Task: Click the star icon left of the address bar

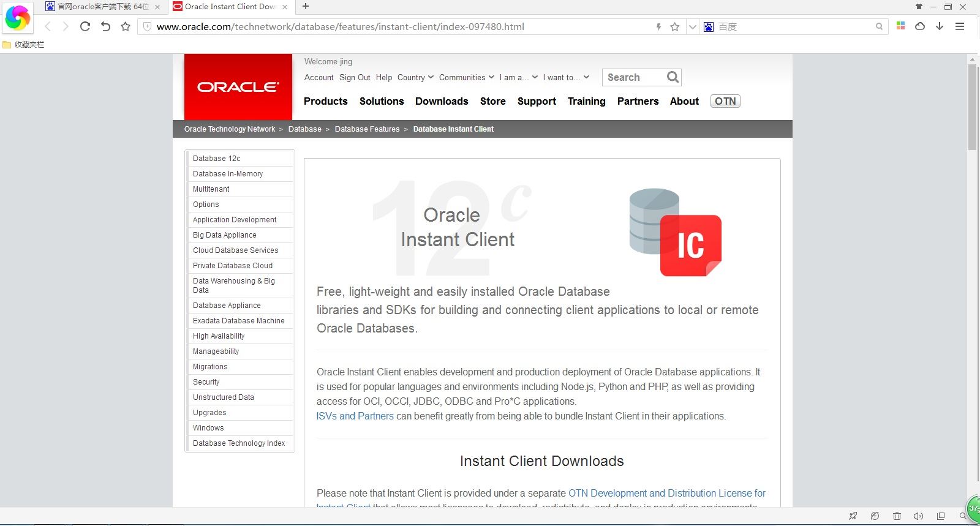Action: 126,26
